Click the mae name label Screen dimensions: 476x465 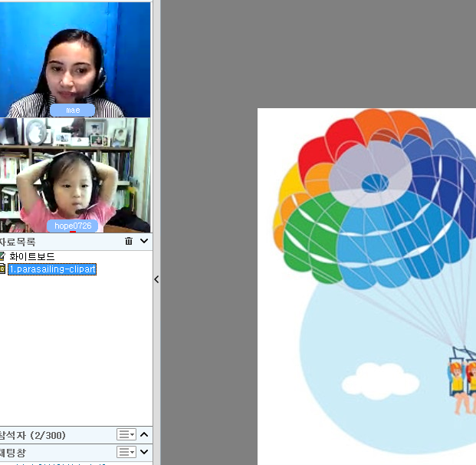tap(73, 110)
